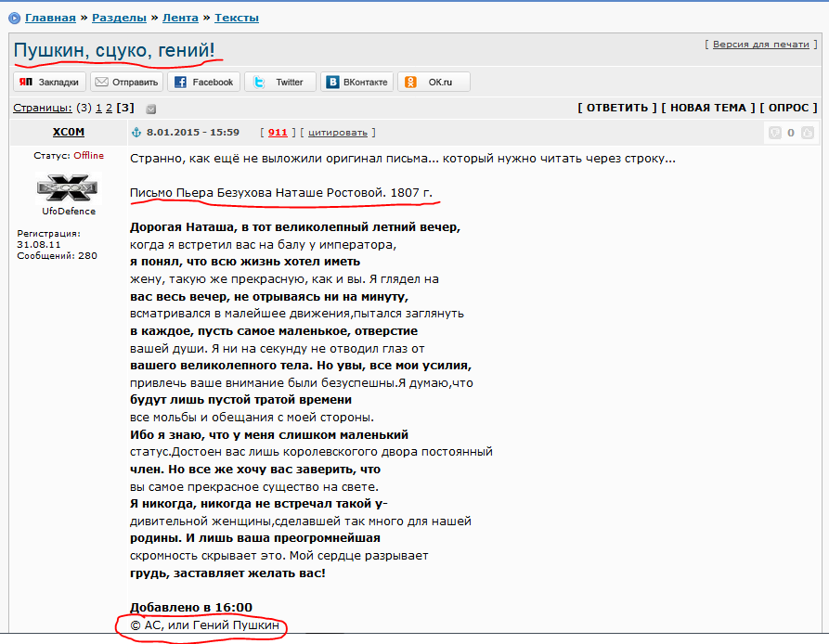Go to the Разделы breadcrumb link

[x=119, y=18]
